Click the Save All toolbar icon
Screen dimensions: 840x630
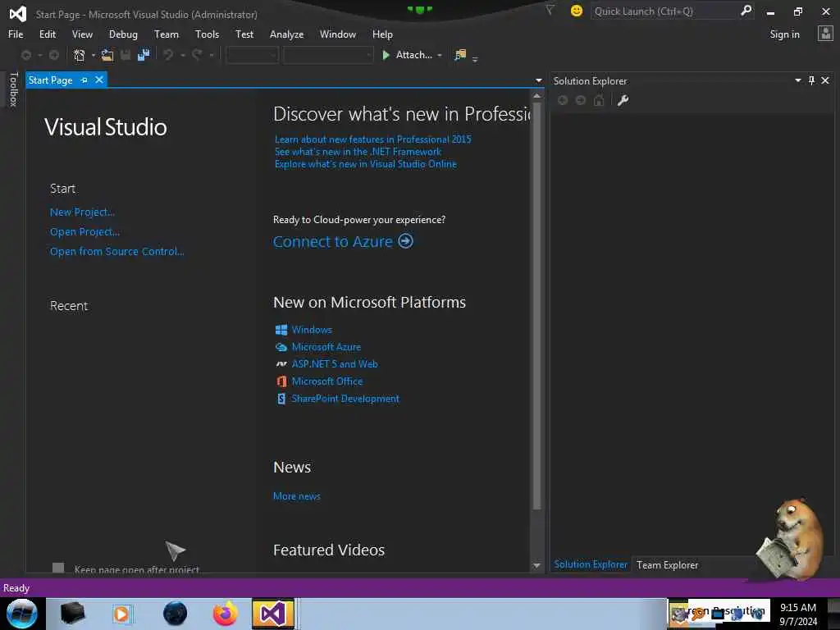tap(144, 55)
